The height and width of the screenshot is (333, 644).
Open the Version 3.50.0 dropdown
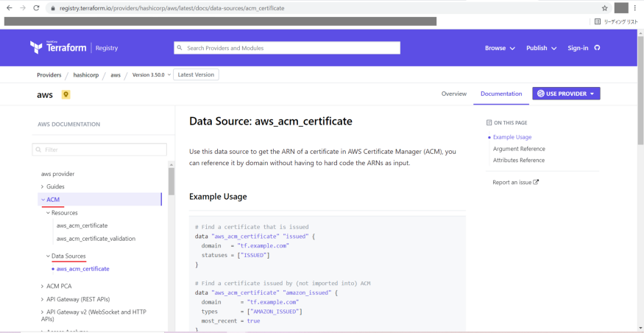pyautogui.click(x=151, y=75)
